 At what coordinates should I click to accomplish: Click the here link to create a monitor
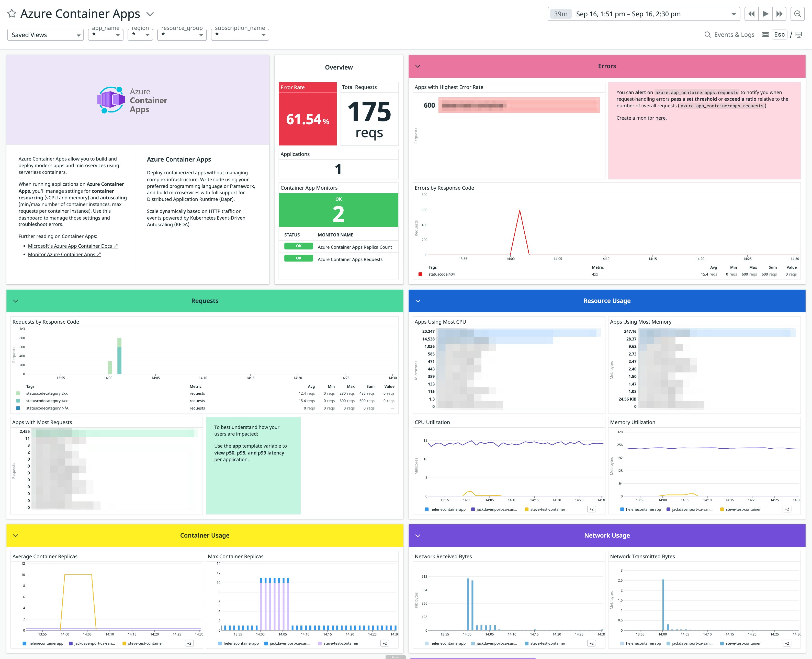[661, 118]
